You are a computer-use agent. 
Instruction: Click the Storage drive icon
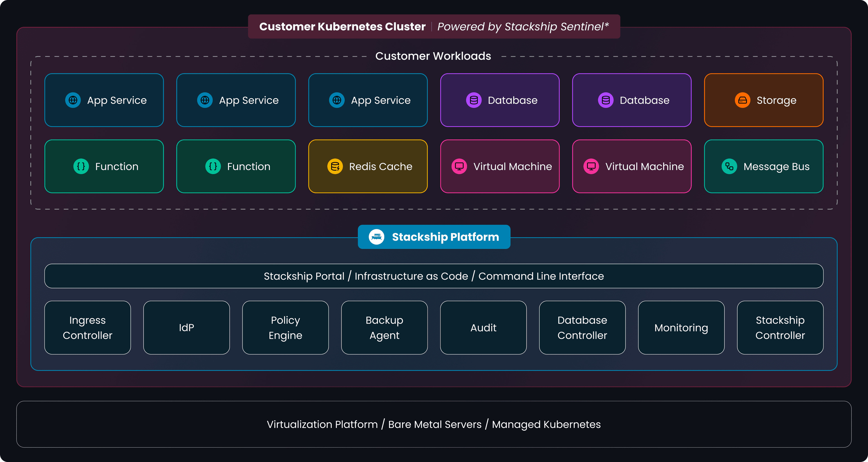[742, 100]
